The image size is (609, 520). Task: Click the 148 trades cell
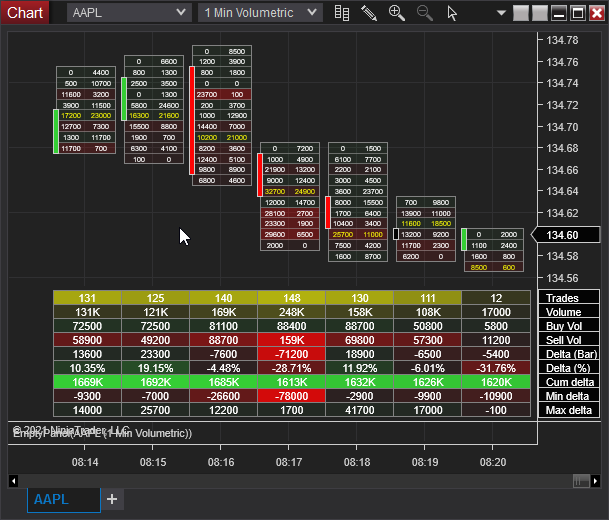click(292, 298)
